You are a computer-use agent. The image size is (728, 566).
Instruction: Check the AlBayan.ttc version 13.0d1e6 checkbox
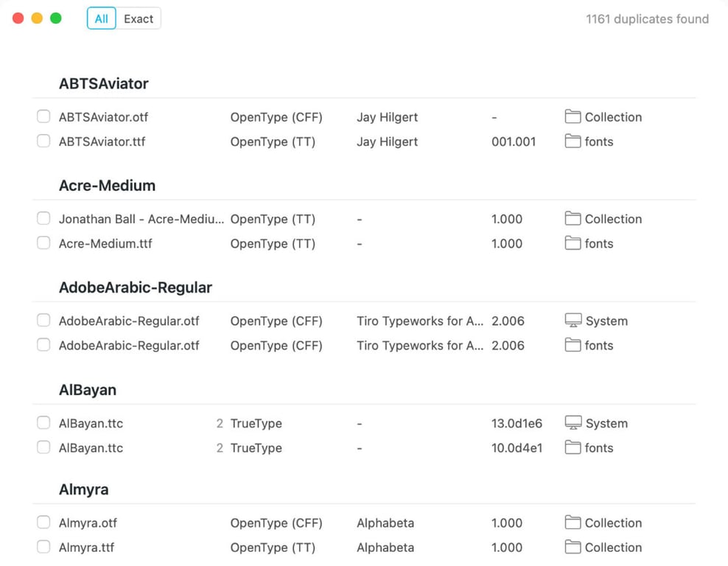coord(43,422)
